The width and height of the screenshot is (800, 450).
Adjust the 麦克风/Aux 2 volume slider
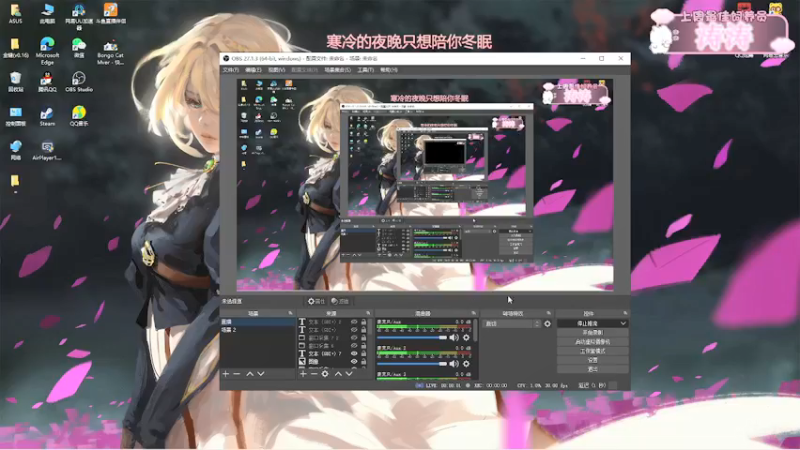[x=412, y=364]
